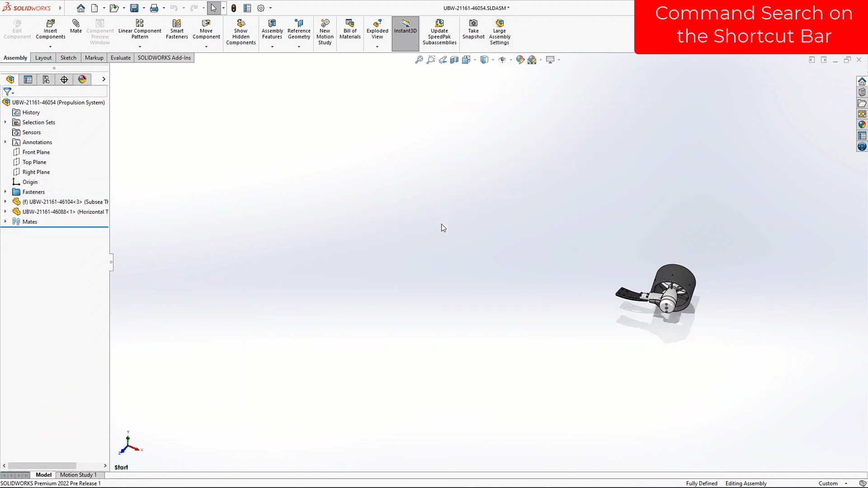Open the Appearances task pane icon
This screenshot has height=488, width=868.
(x=862, y=125)
